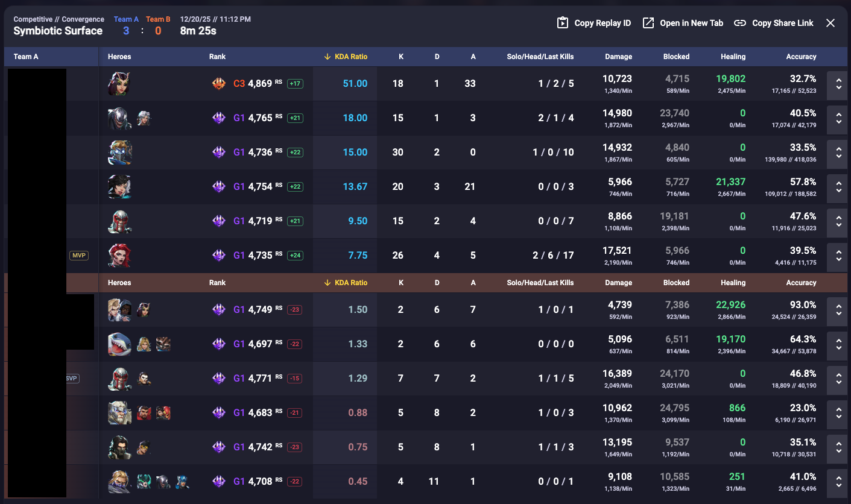Click the small secondary hero icon in 1.29 KDA row
Image resolution: width=851 pixels, height=504 pixels.
[144, 379]
